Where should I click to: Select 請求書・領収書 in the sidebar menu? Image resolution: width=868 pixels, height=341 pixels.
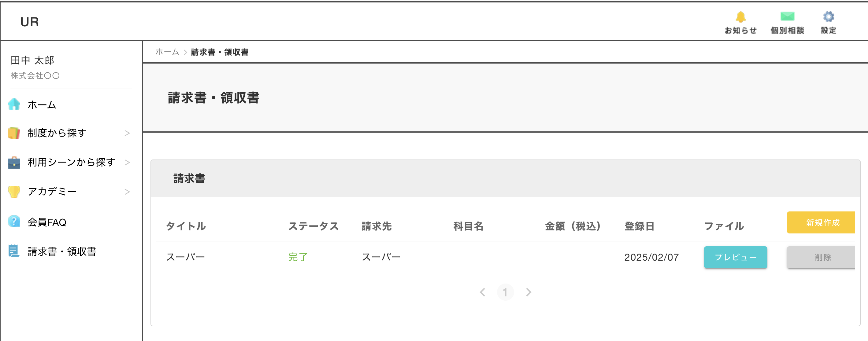(x=62, y=251)
